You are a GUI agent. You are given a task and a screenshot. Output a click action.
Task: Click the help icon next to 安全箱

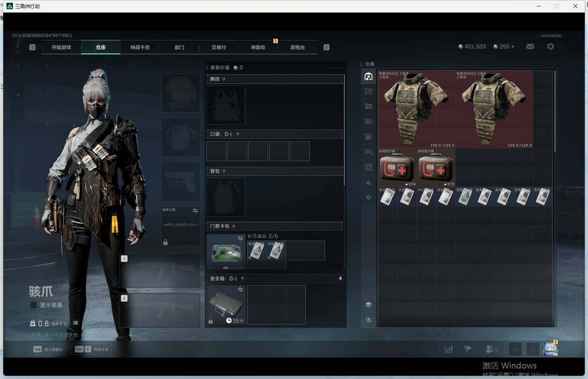pos(242,278)
